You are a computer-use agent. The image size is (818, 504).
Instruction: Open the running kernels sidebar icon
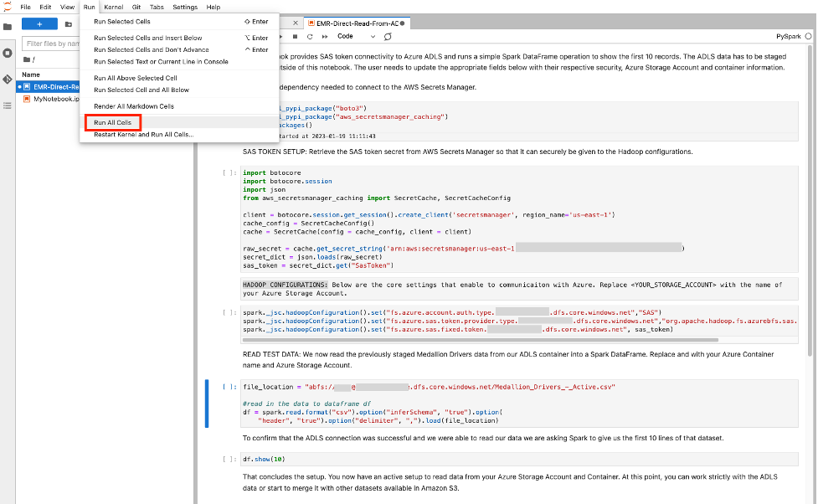tap(8, 53)
